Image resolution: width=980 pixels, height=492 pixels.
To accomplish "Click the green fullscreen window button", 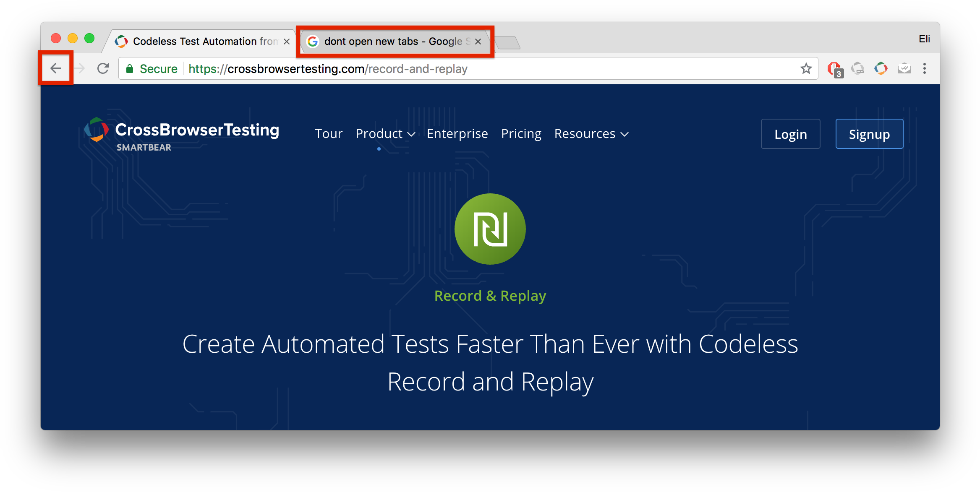I will (x=89, y=39).
